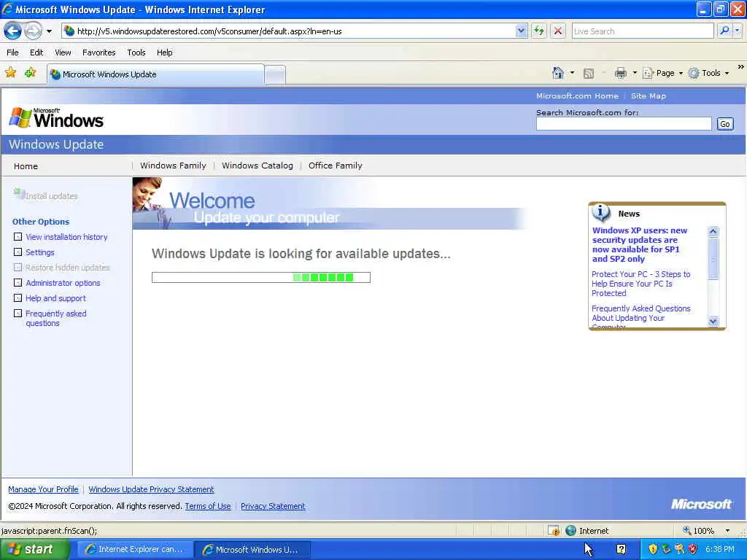Open Administrator options link
Image resolution: width=747 pixels, height=560 pixels.
pyautogui.click(x=63, y=283)
